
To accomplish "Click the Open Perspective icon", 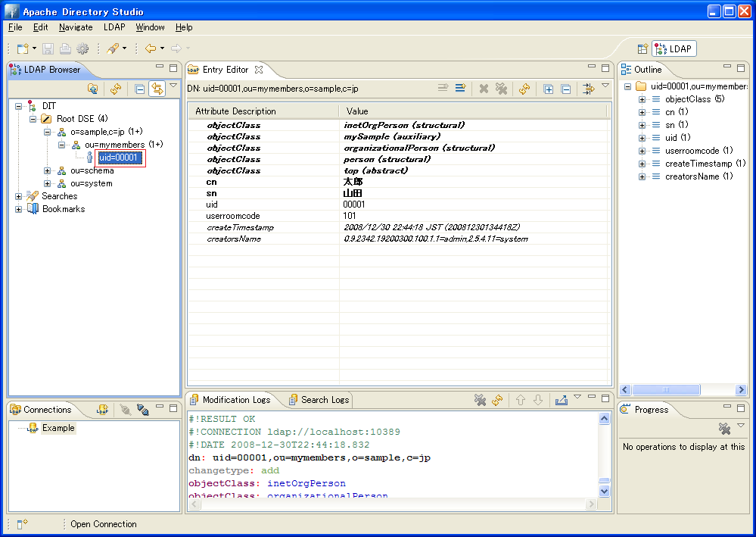I will pos(642,48).
